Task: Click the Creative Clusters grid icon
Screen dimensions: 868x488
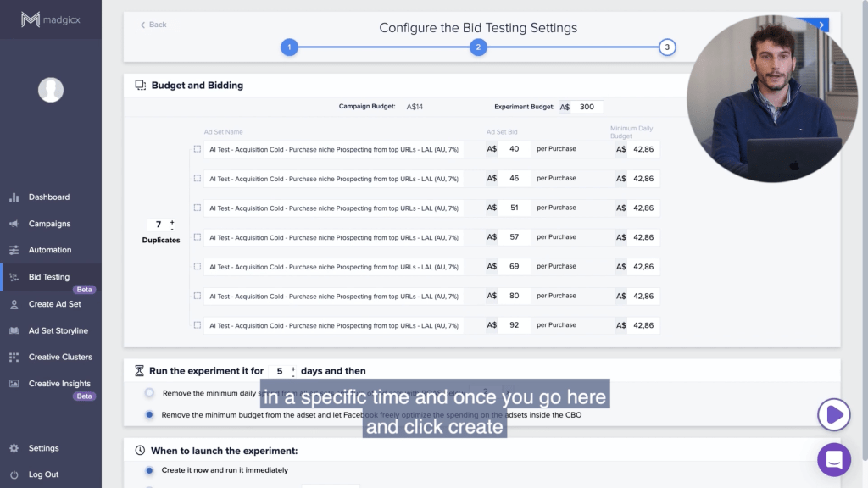Action: point(14,358)
